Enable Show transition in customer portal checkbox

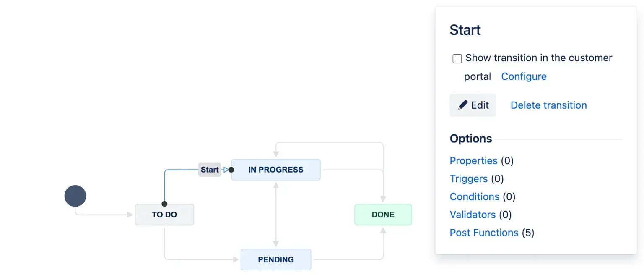pyautogui.click(x=457, y=58)
